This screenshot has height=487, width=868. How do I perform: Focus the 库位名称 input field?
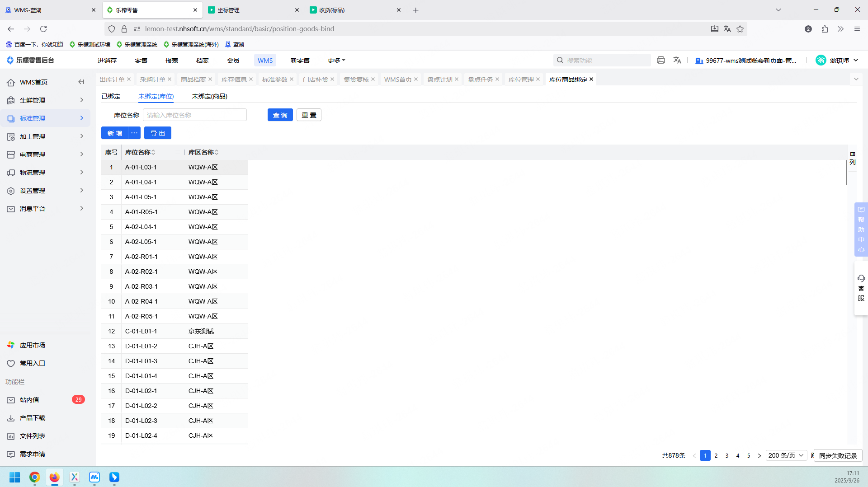[x=195, y=115]
